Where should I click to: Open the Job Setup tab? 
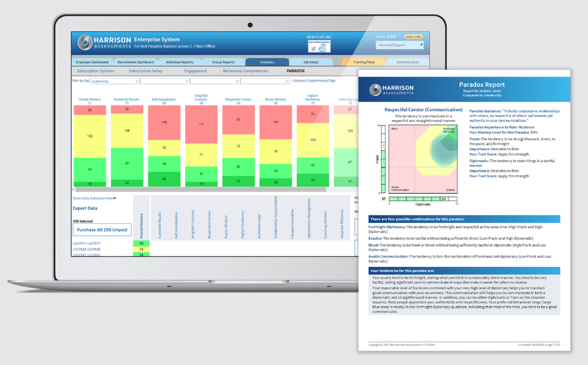pyautogui.click(x=311, y=61)
